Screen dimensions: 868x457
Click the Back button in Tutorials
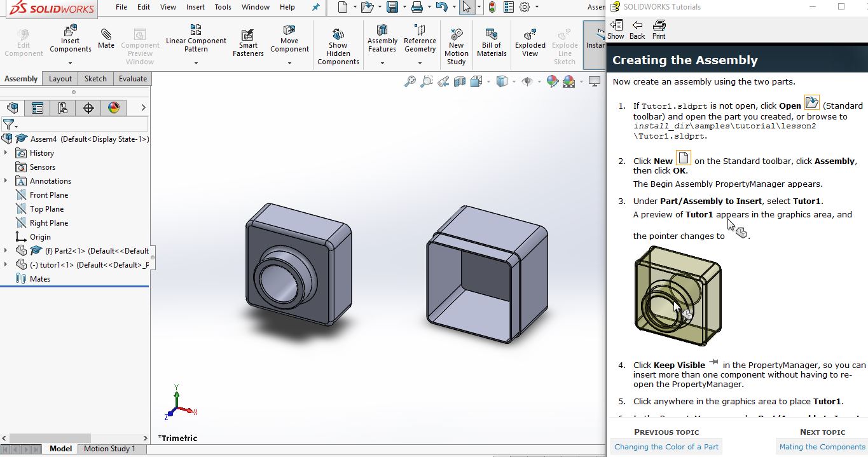637,29
